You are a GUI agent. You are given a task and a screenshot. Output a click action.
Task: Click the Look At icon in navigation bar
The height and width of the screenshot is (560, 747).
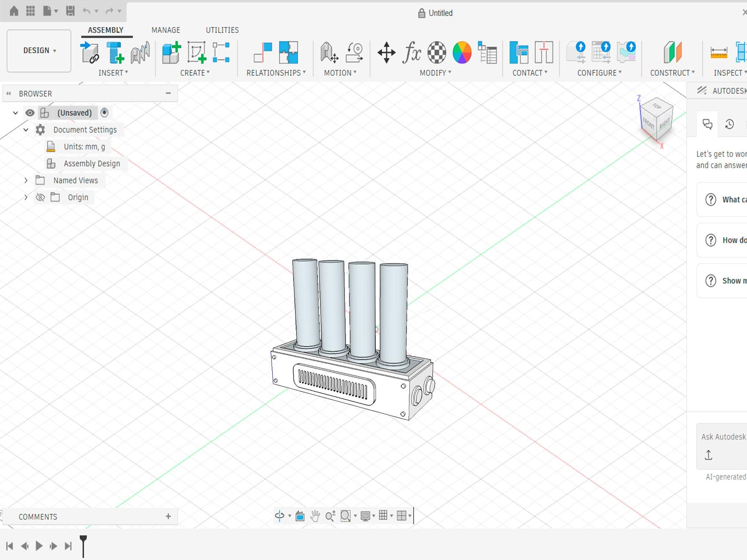click(x=300, y=516)
